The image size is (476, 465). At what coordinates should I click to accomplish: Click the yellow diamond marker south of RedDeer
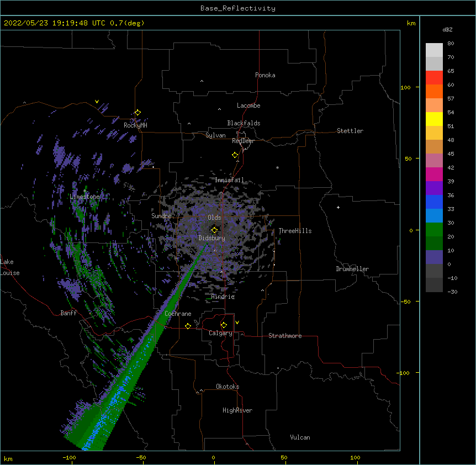235,155
